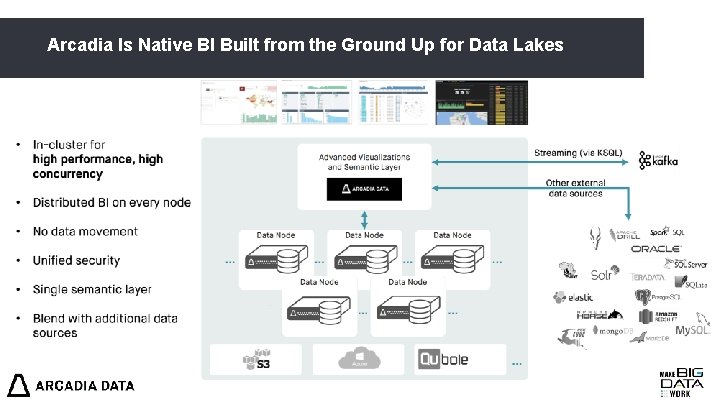The image size is (720, 405).
Task: Click the Make Big Data Work logo
Action: pyautogui.click(x=682, y=382)
